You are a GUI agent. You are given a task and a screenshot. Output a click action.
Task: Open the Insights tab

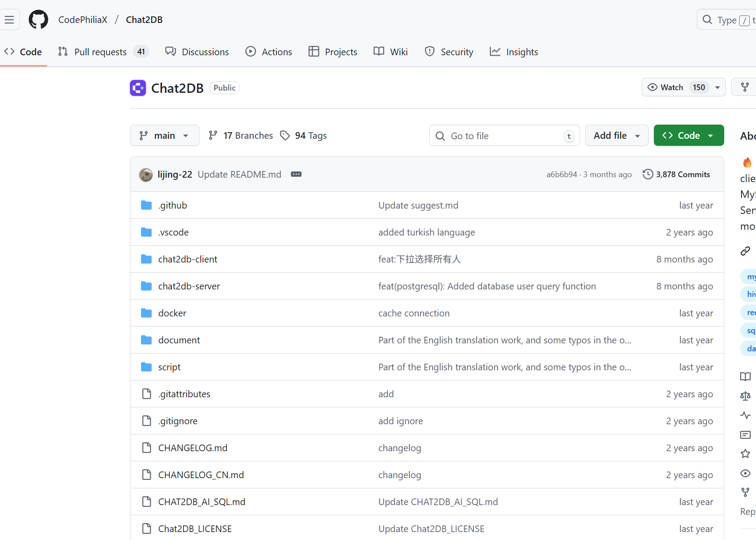coord(514,52)
